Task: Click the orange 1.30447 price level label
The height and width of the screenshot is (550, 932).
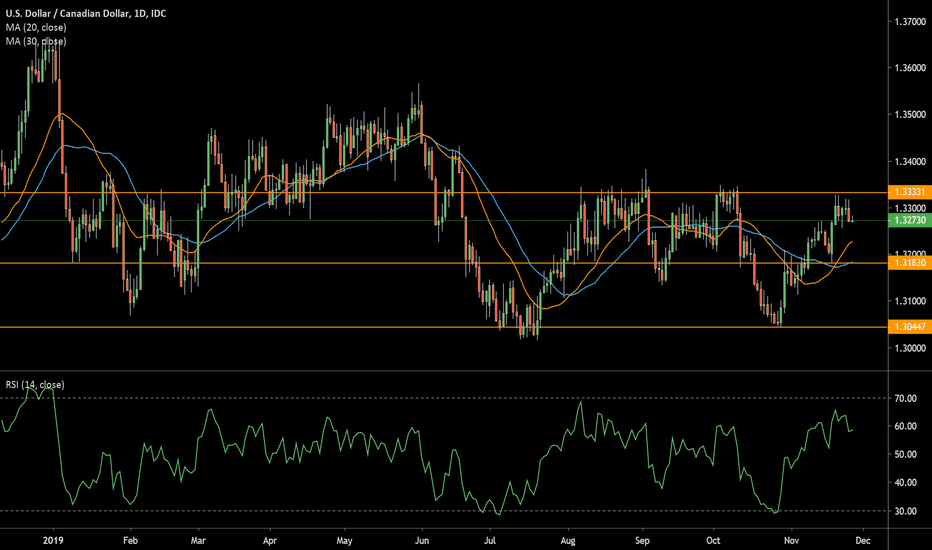Action: (910, 327)
